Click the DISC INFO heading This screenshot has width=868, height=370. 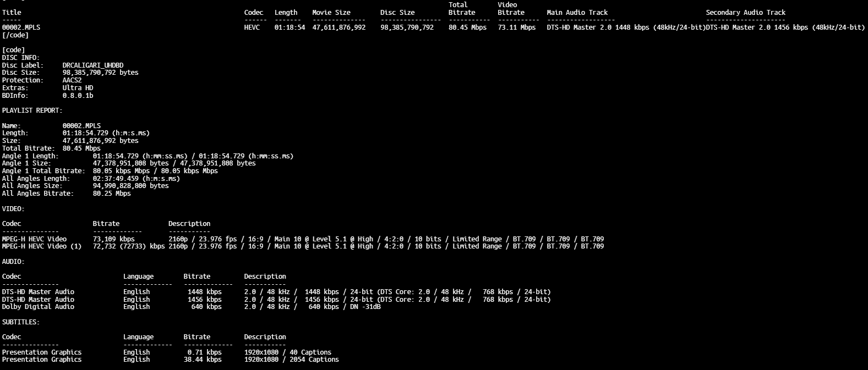coord(21,58)
